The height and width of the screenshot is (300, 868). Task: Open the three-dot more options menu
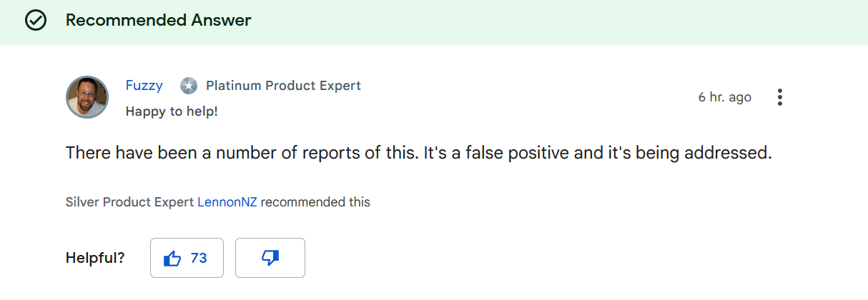point(779,97)
